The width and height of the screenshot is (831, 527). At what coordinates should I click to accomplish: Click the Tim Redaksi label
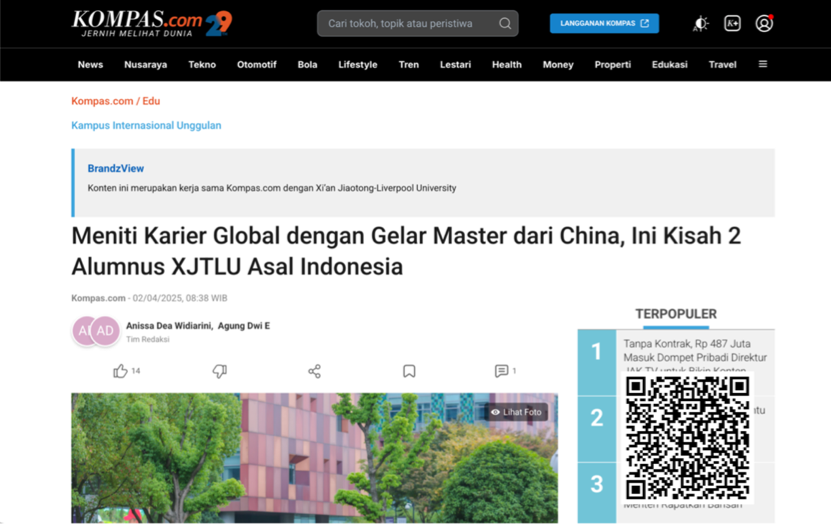147,339
